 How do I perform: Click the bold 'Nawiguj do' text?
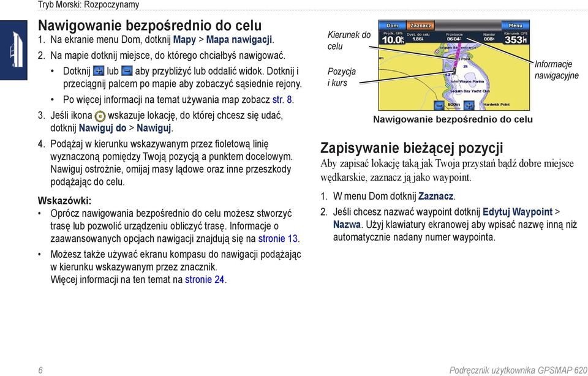click(102, 128)
